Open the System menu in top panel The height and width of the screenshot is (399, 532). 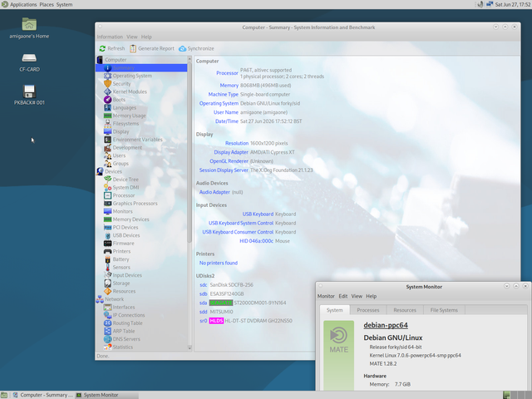pyautogui.click(x=64, y=4)
